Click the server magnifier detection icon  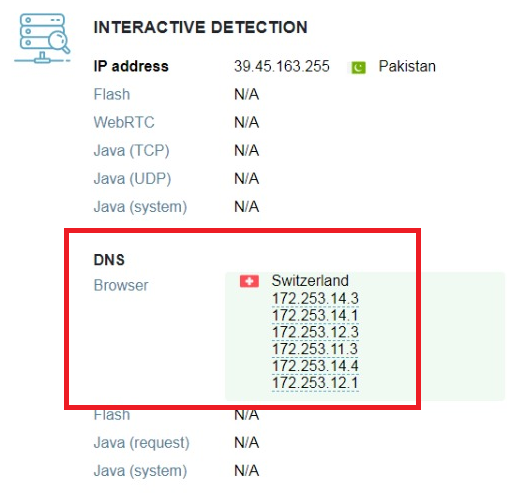click(42, 38)
